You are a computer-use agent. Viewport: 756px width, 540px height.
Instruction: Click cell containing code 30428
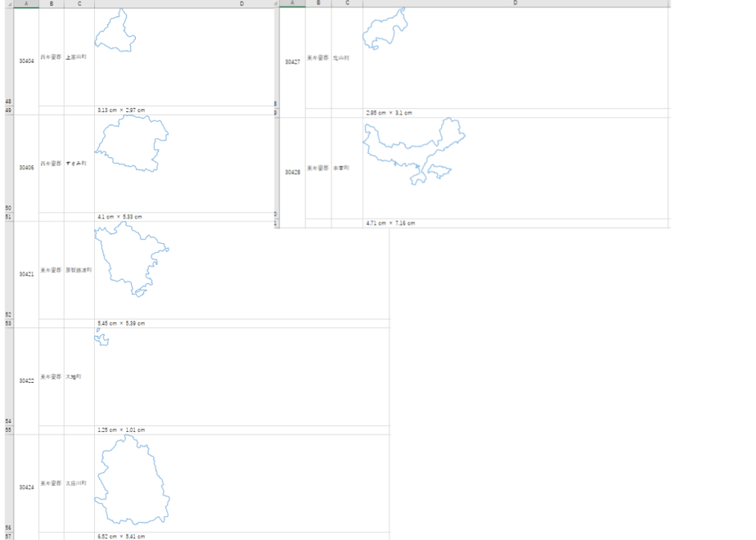(293, 172)
